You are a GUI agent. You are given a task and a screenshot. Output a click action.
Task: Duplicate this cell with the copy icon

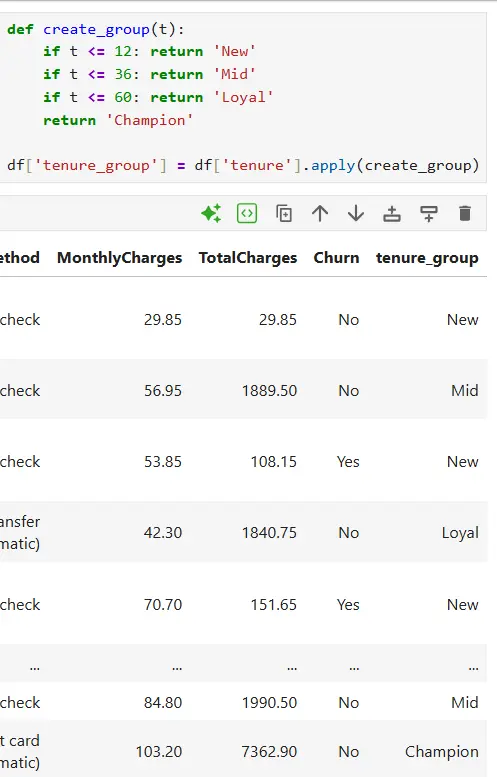tap(284, 214)
